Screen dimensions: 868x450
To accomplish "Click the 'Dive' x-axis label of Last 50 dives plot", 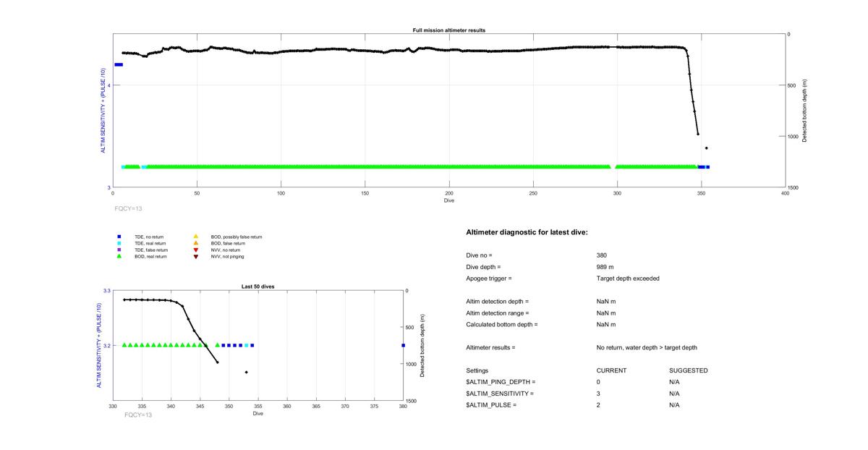I will 258,413.
